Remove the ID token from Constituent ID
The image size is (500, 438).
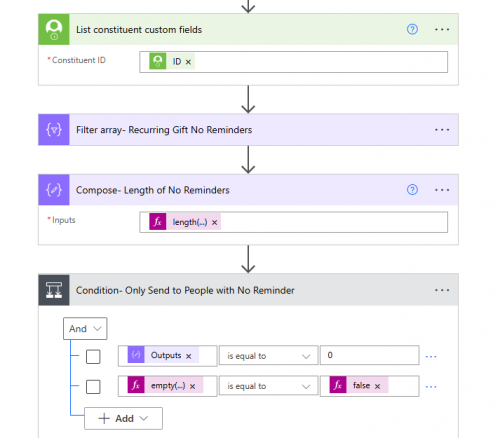coord(188,62)
